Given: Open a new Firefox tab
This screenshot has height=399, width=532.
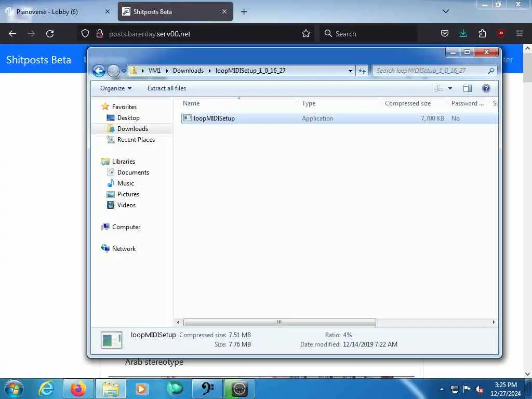Looking at the screenshot, I should point(244,12).
